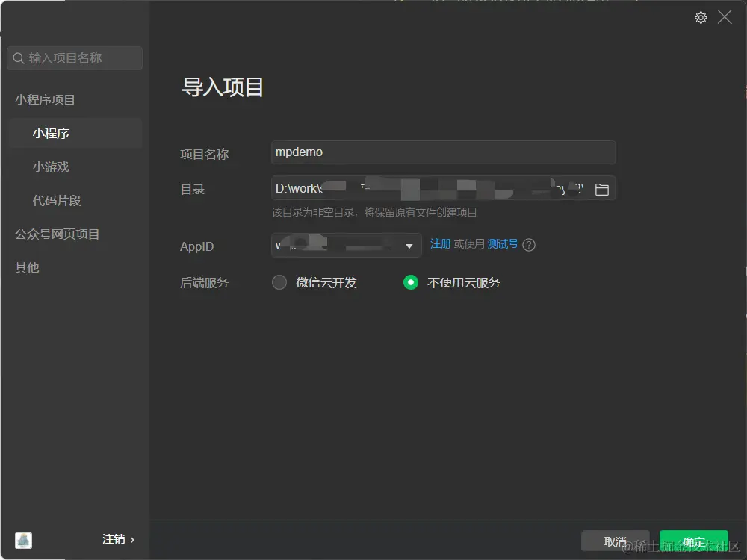Select 小程序项目 in the sidebar

tap(45, 99)
